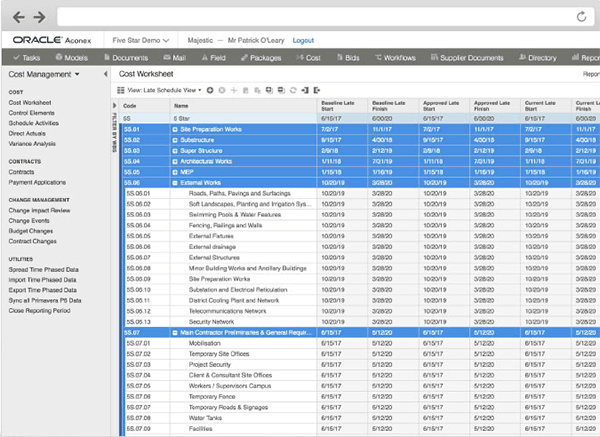This screenshot has width=600, height=437.
Task: Expand the Filter by WBS panel arrow
Action: 114,105
